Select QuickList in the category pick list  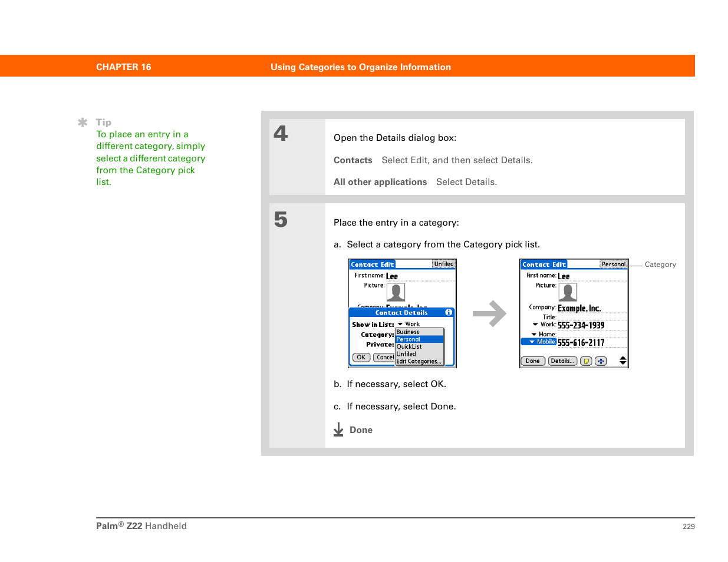pyautogui.click(x=419, y=347)
